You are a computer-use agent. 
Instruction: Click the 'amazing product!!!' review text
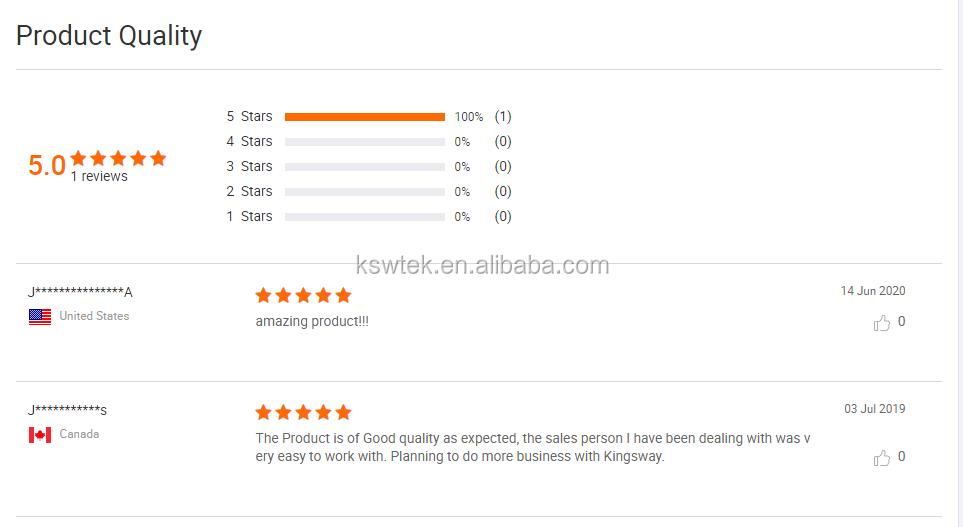tap(312, 322)
